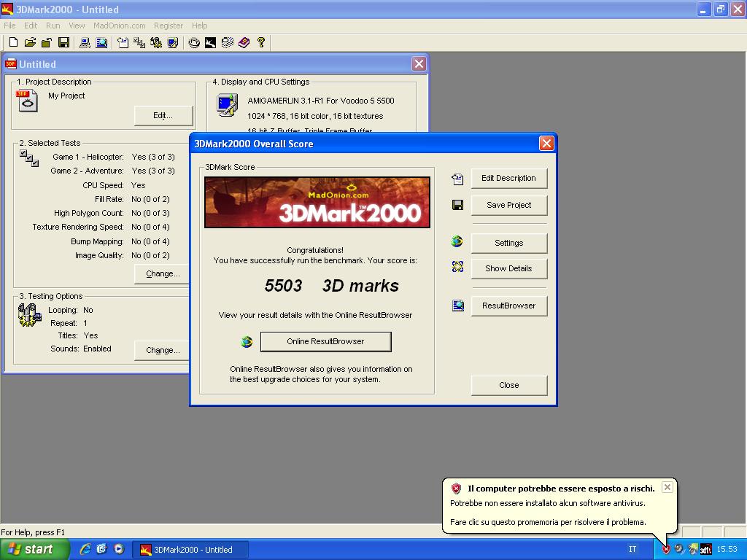Open the Register menu
The height and width of the screenshot is (560, 747).
coord(169,26)
